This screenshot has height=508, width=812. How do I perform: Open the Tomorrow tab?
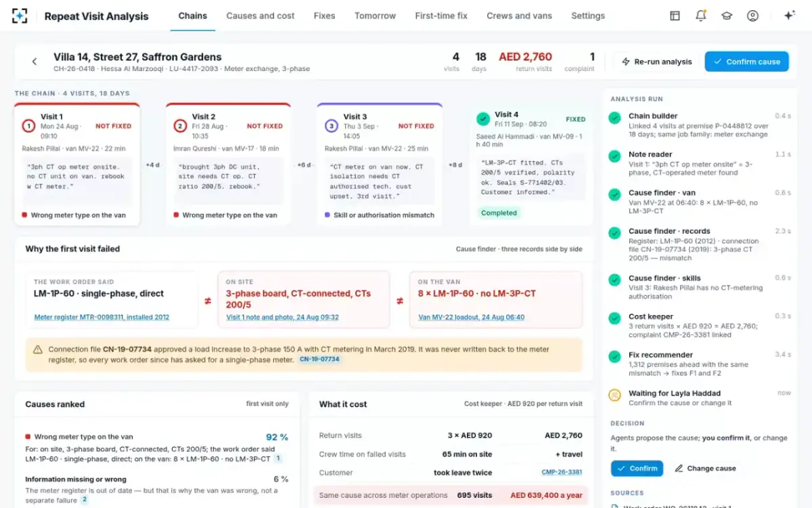click(375, 16)
